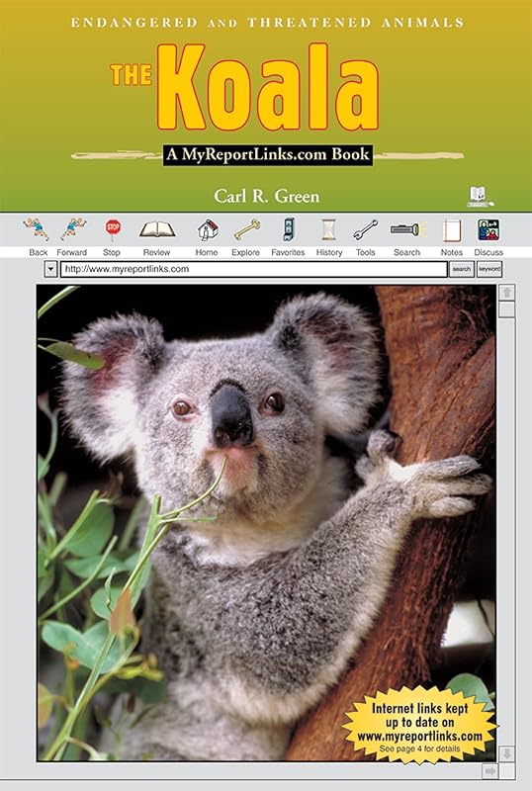532x791 pixels.
Task: Click 'Endangered and Threatened Animals' heading
Action: point(268,23)
